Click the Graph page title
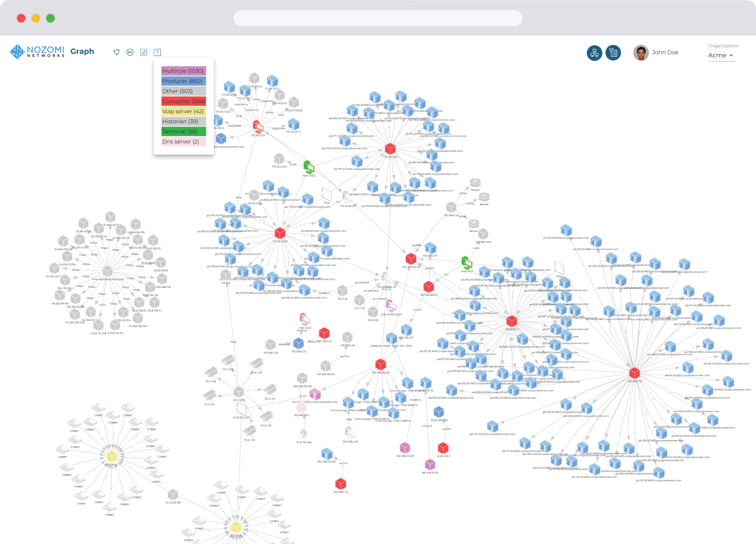The height and width of the screenshot is (544, 756). [x=82, y=51]
